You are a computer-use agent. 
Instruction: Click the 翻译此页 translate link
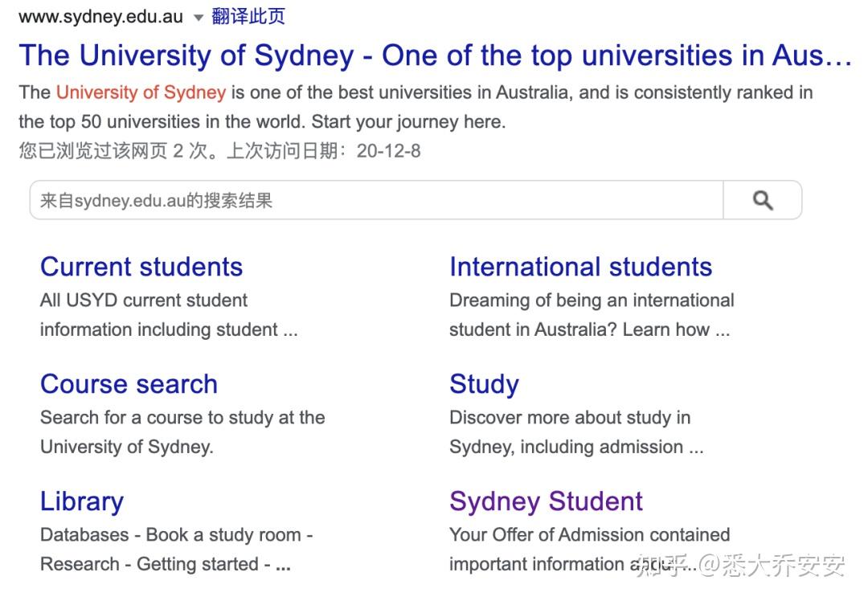coord(248,16)
